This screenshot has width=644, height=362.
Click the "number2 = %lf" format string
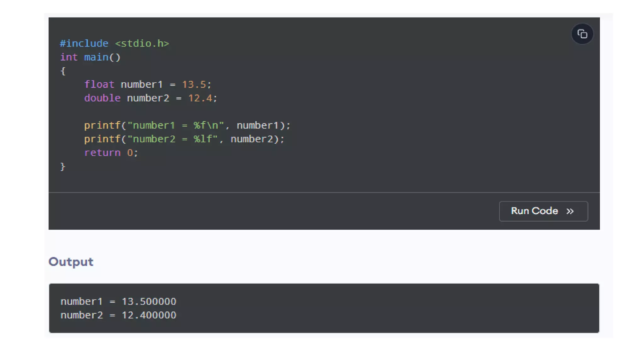click(172, 139)
